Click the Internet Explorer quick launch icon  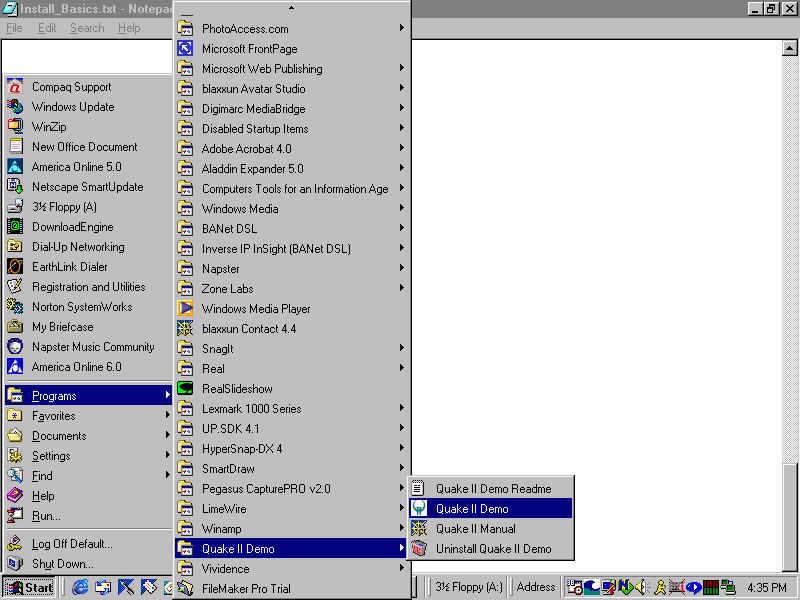click(x=80, y=587)
